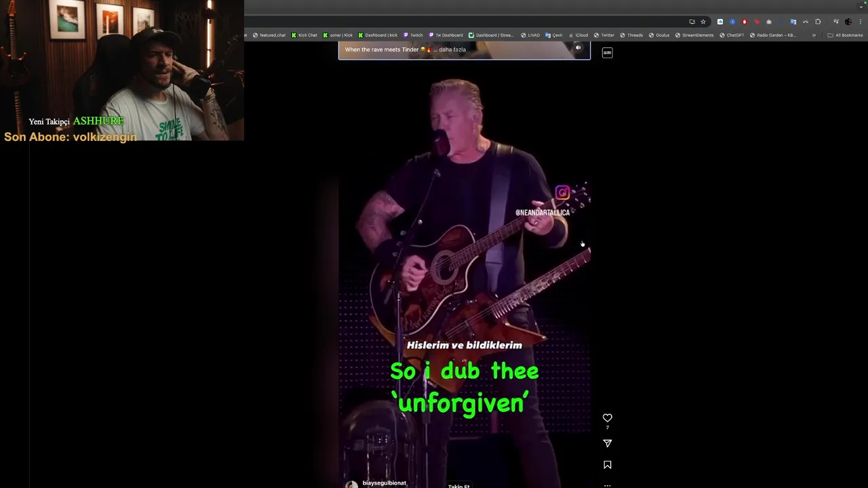Open the Threads bookmark

[631, 35]
